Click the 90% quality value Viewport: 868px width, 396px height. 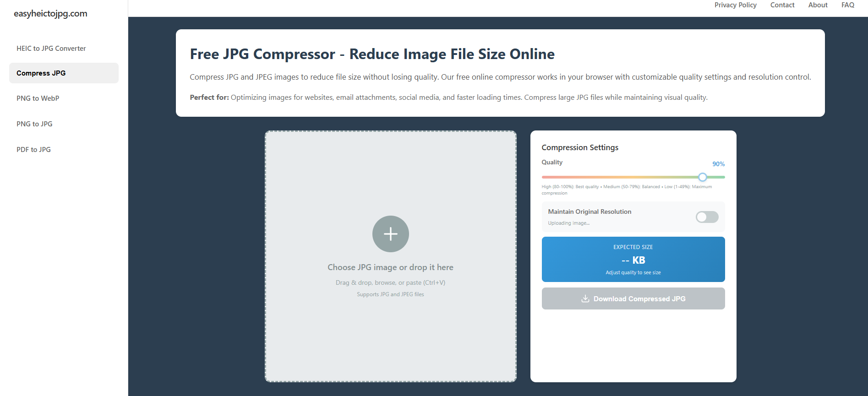(x=718, y=164)
